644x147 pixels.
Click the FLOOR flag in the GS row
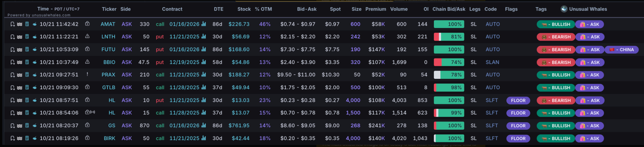point(518,126)
